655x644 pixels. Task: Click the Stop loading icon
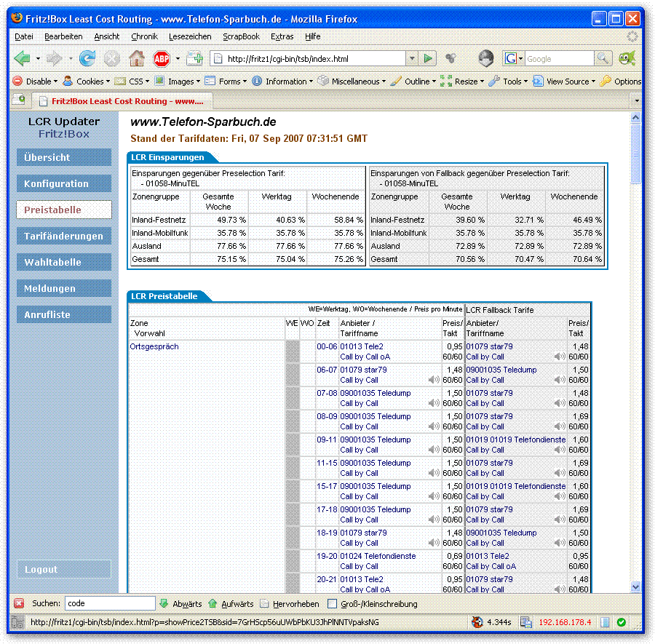coord(112,58)
